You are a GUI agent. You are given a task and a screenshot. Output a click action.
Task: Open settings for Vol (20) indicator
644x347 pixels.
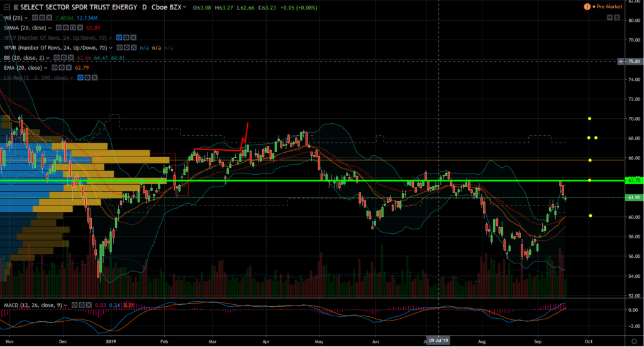(x=42, y=18)
